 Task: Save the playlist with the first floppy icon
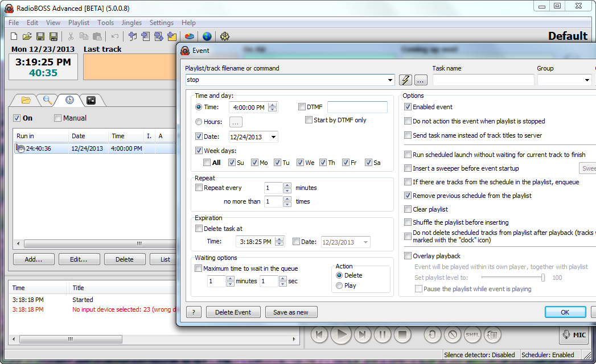(40, 36)
